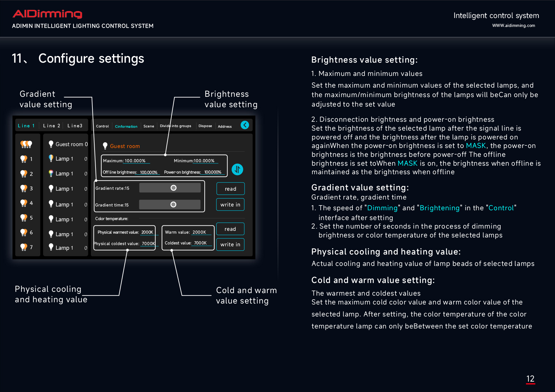The height and width of the screenshot is (392, 555).
Task: Click read button next to gradient settings
Action: (x=230, y=189)
